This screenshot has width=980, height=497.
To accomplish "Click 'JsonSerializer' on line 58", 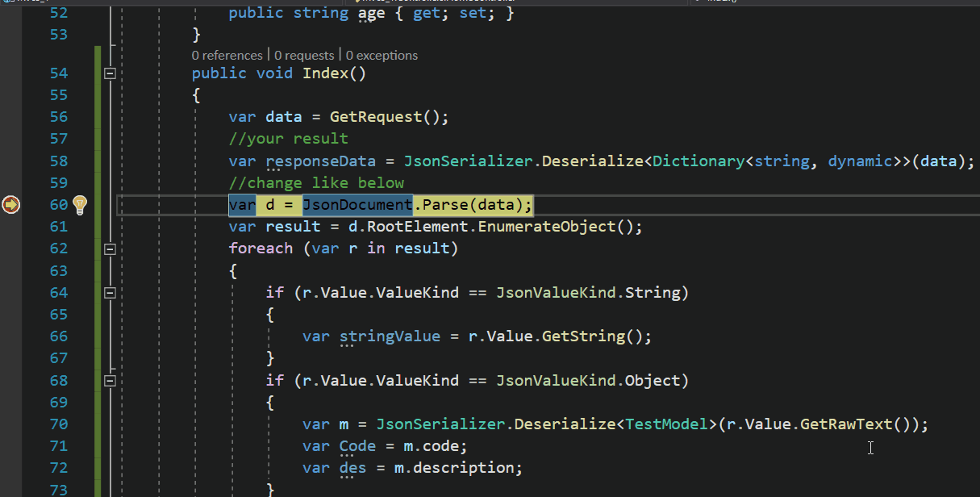I will click(x=468, y=161).
